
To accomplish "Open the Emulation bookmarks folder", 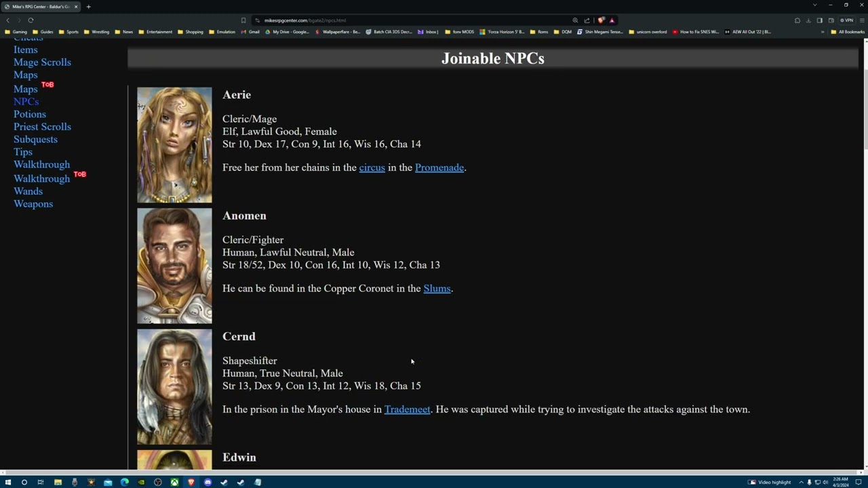I will click(x=222, y=32).
